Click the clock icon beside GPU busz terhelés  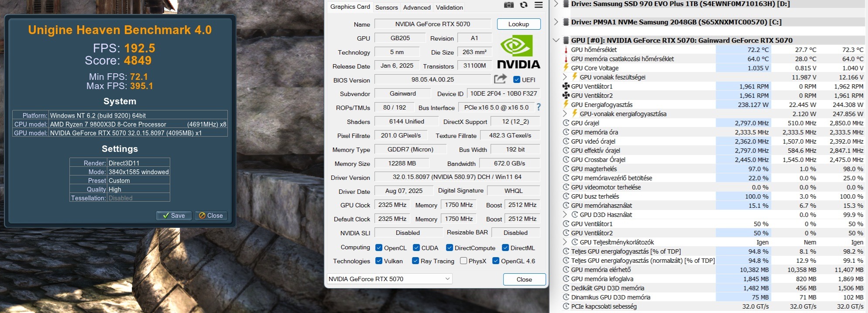(566, 196)
